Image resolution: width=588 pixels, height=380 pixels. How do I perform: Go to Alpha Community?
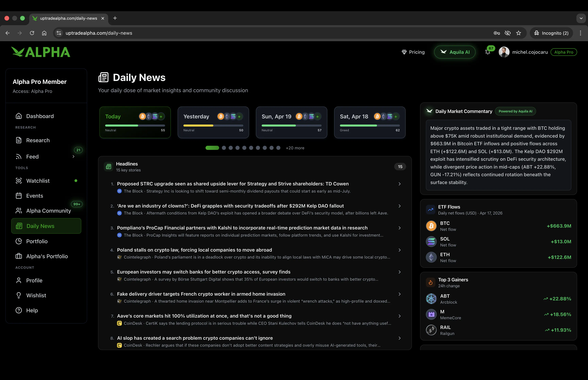(46, 210)
